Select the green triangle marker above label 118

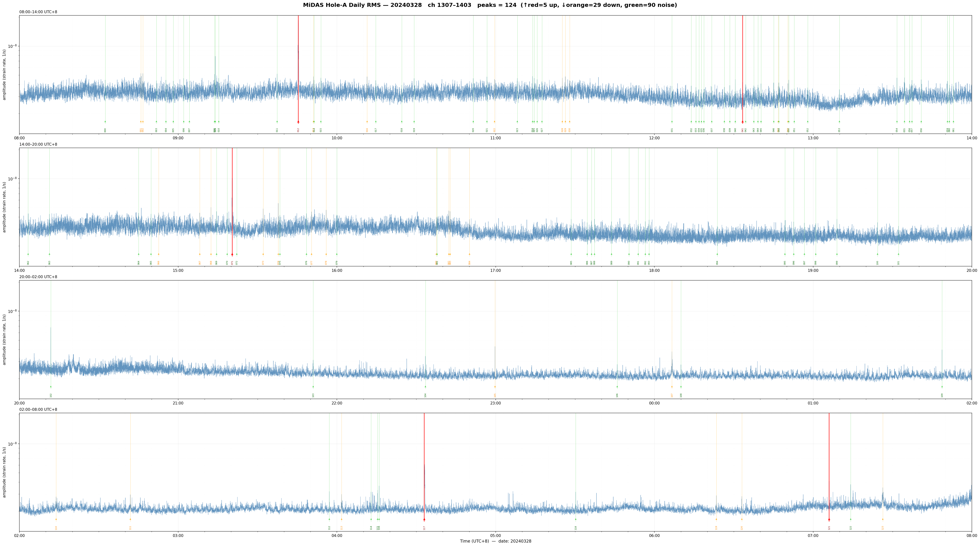point(576,519)
